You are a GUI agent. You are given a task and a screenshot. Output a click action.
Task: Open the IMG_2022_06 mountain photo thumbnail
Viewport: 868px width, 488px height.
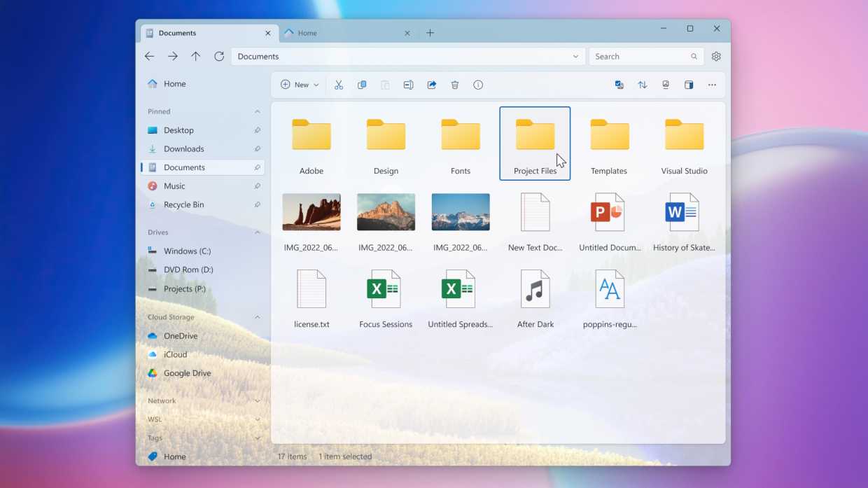tap(386, 211)
